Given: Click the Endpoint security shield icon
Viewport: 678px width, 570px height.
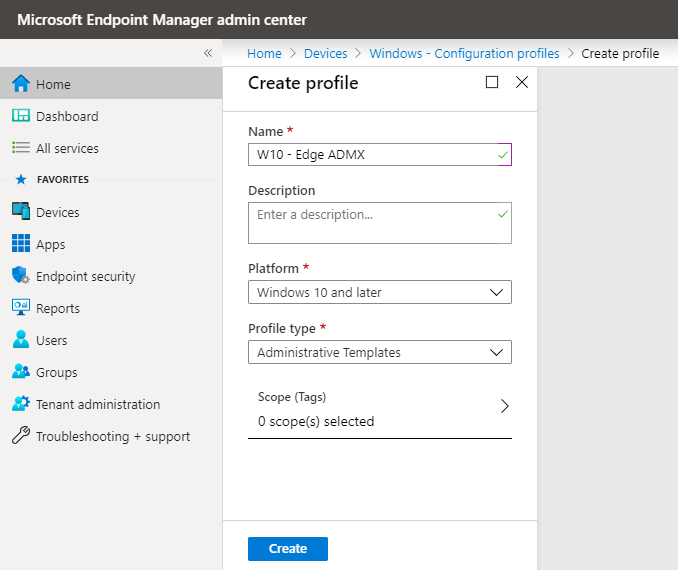Looking at the screenshot, I should click(x=21, y=275).
